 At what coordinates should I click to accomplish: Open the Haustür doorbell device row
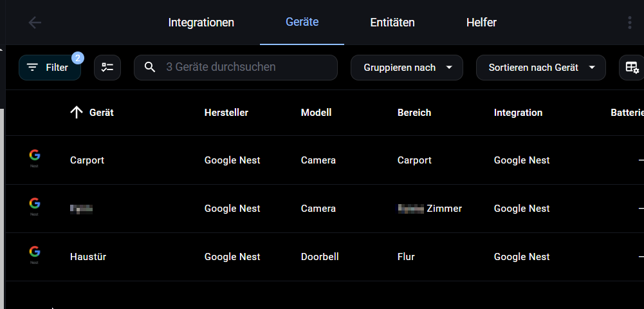[x=324, y=257]
